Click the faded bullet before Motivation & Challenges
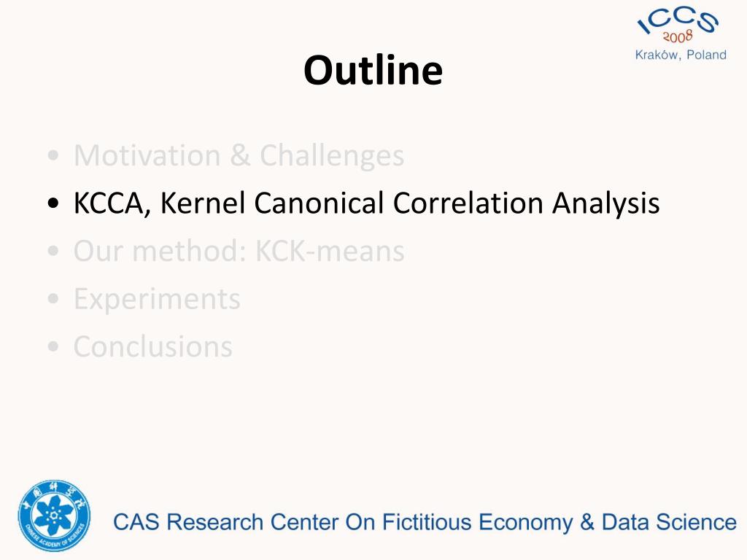 (x=53, y=156)
